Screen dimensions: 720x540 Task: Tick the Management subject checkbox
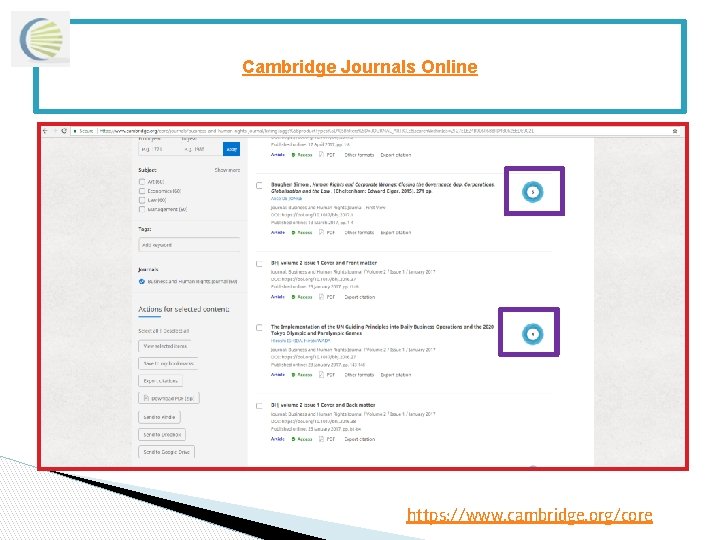tap(142, 209)
